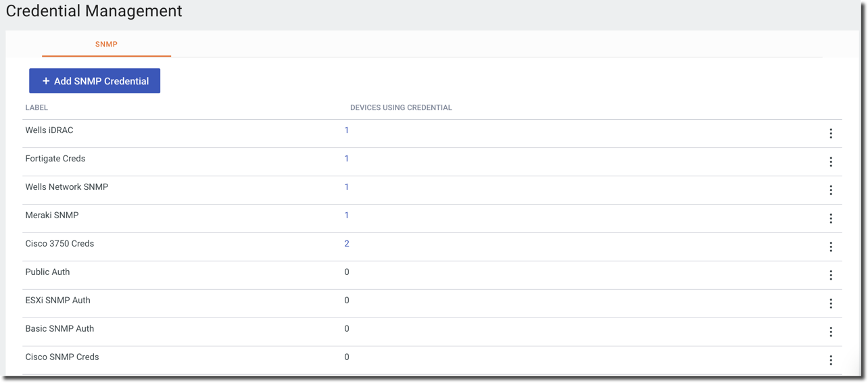Click the Add SNMP Credential button

click(95, 81)
